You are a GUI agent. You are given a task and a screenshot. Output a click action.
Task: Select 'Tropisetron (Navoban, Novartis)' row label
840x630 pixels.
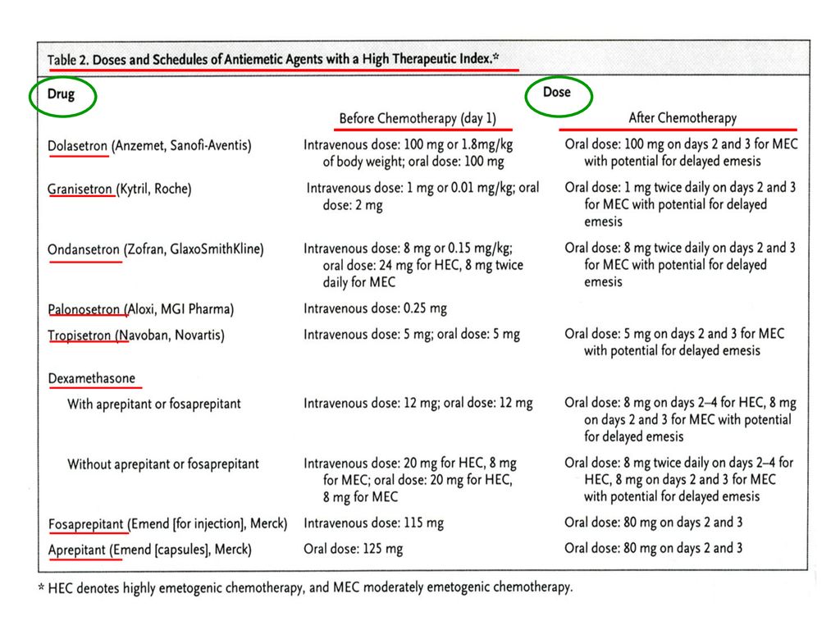point(136,336)
